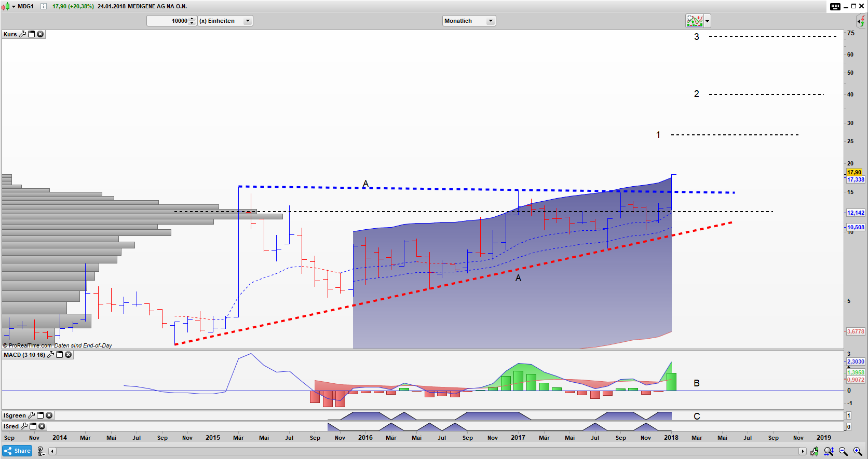The height and width of the screenshot is (459, 868).
Task: Click the cursor tool icon beside Share
Action: 41,451
